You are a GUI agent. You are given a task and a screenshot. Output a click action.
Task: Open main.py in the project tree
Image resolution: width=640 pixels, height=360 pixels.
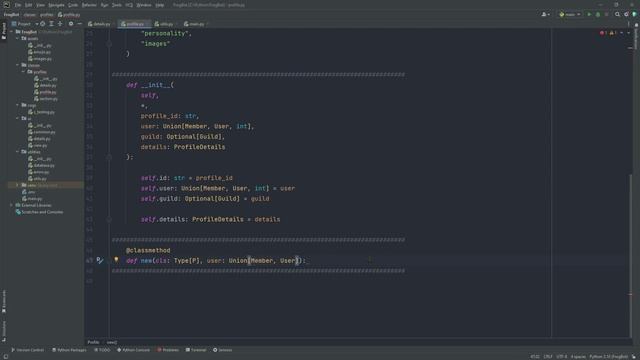[x=32, y=199]
